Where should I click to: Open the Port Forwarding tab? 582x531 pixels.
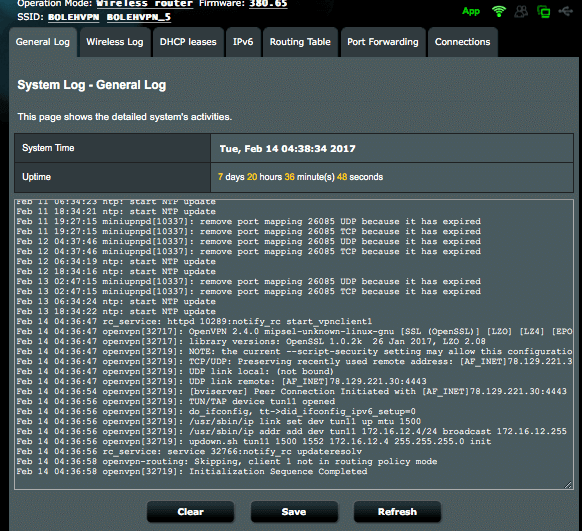pyautogui.click(x=383, y=42)
